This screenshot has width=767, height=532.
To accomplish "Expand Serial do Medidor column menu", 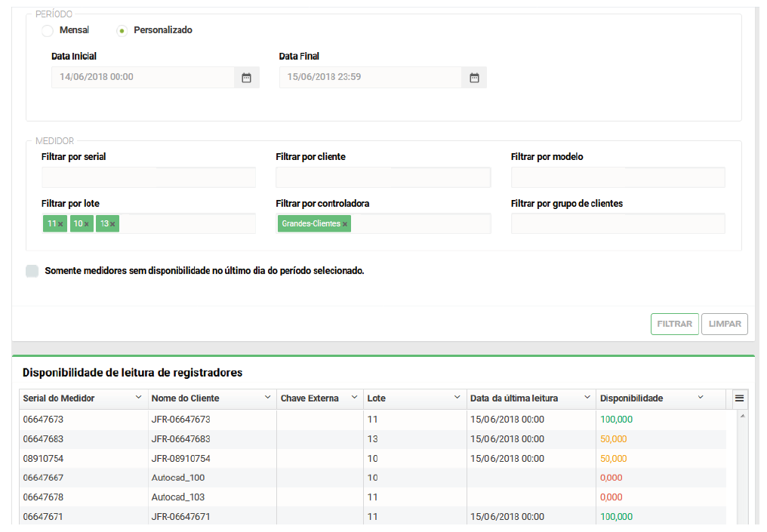I will 138,398.
